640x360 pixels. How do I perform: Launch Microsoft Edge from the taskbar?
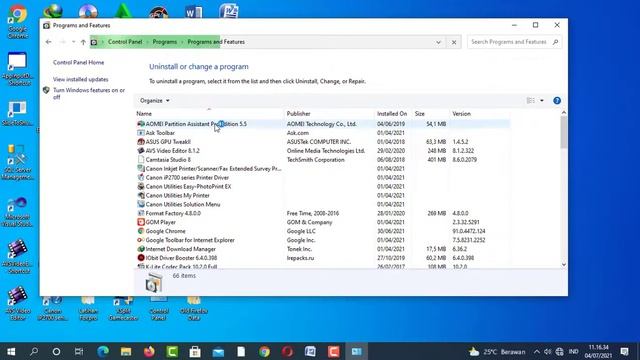[103, 351]
